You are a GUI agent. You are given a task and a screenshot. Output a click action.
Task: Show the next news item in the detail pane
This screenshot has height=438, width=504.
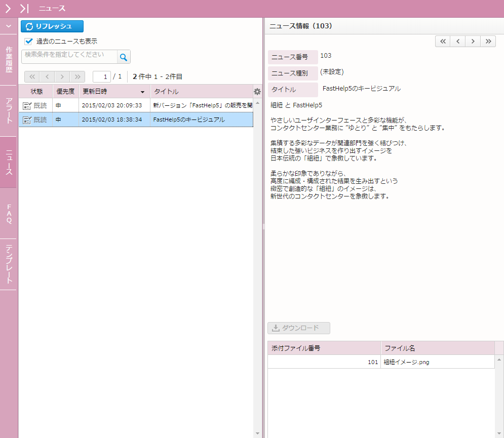[x=473, y=42]
